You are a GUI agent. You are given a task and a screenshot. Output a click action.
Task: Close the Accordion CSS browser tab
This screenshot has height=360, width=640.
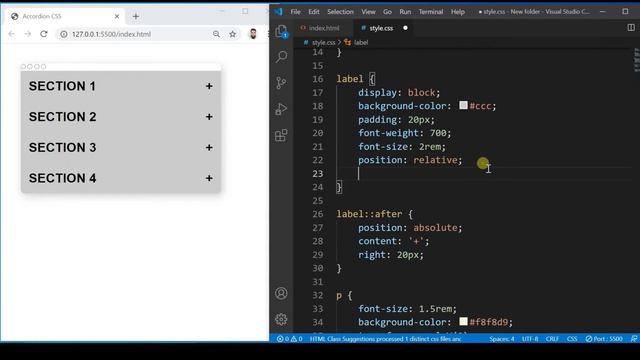click(117, 16)
